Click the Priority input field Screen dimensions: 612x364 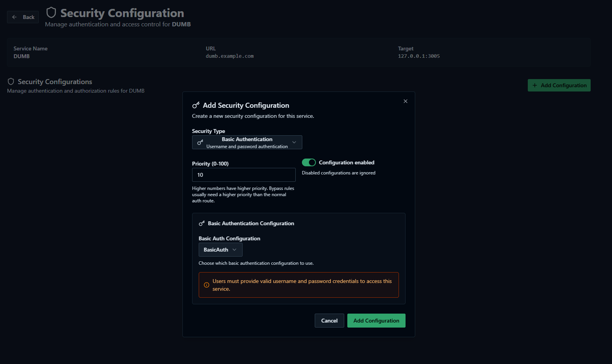(244, 175)
